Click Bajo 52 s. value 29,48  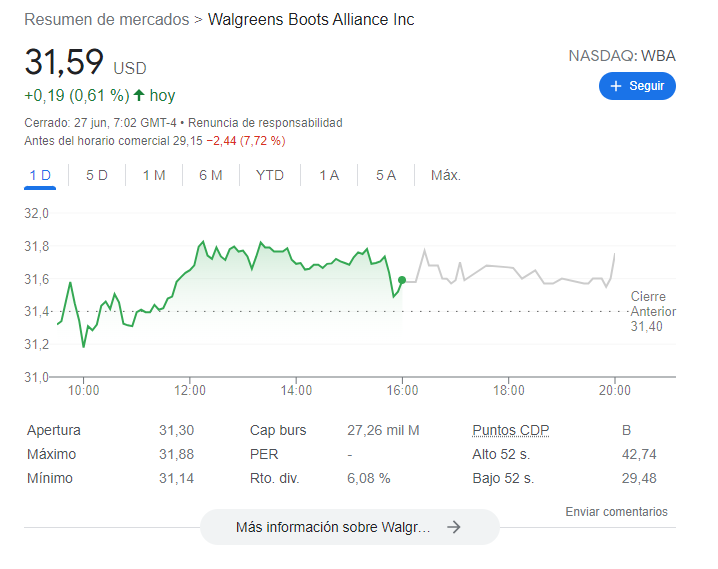[x=639, y=478]
